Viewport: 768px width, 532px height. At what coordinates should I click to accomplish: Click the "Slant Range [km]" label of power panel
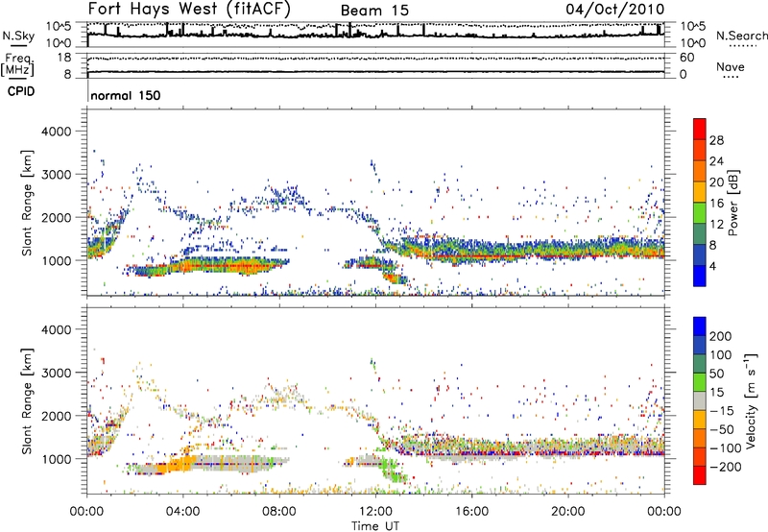pos(27,203)
